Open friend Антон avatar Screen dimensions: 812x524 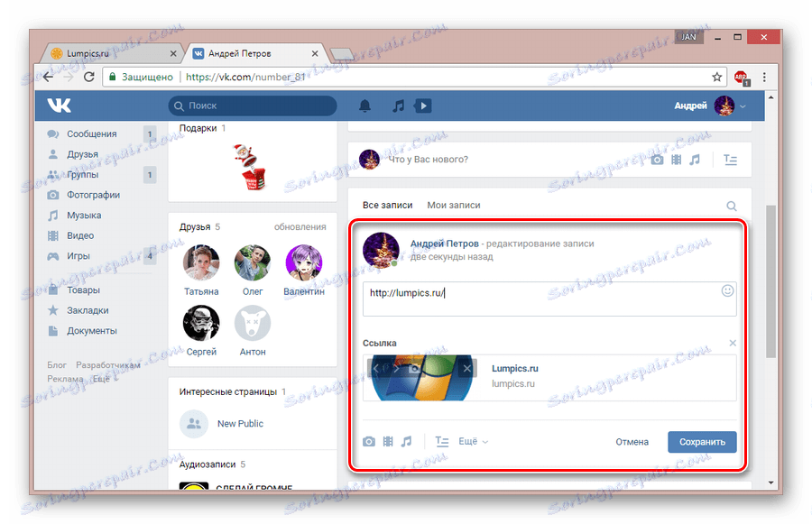[x=253, y=323]
